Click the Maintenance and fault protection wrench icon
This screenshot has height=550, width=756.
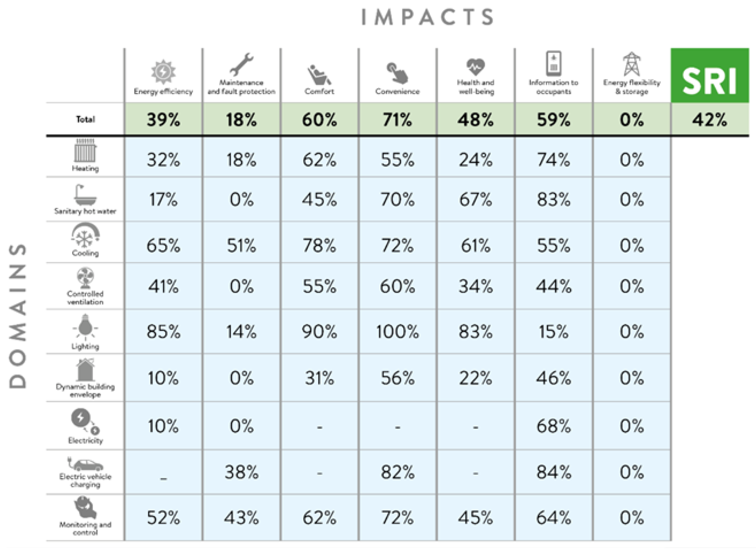[x=241, y=64]
